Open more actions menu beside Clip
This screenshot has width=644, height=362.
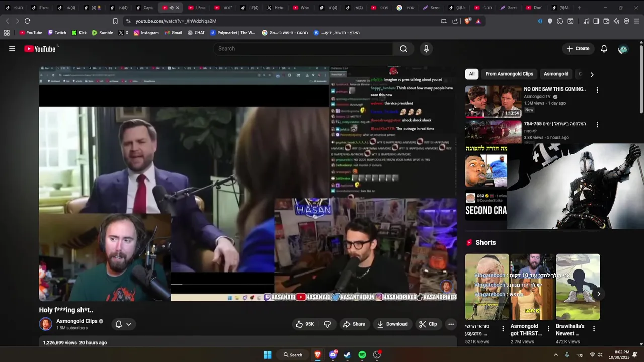point(451,324)
